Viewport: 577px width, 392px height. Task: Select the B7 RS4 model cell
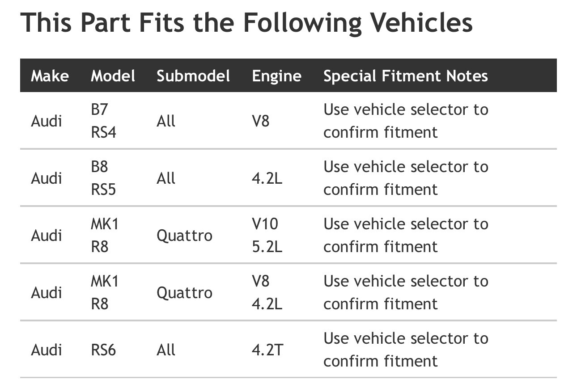coord(103,121)
